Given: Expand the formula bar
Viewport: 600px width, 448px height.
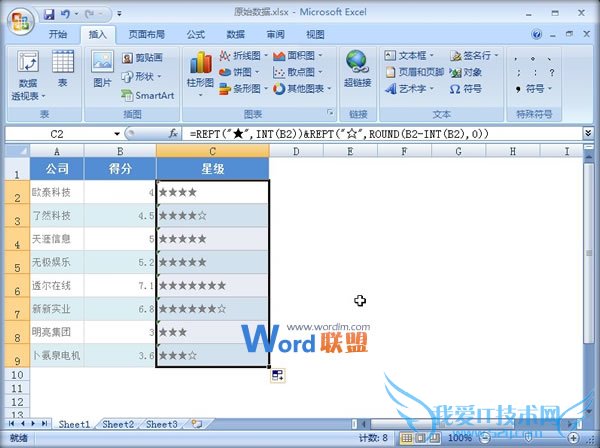Looking at the screenshot, I should (x=588, y=133).
